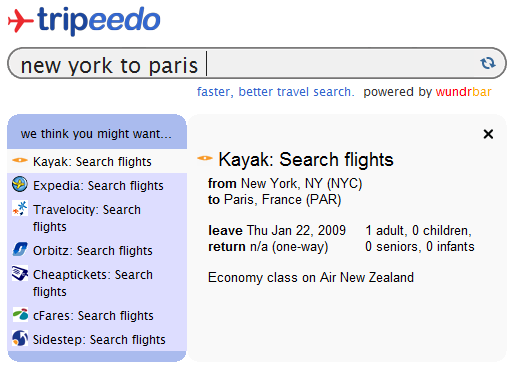515x366 pixels.
Task: Click the refresh icon in search bar
Action: click(x=488, y=63)
